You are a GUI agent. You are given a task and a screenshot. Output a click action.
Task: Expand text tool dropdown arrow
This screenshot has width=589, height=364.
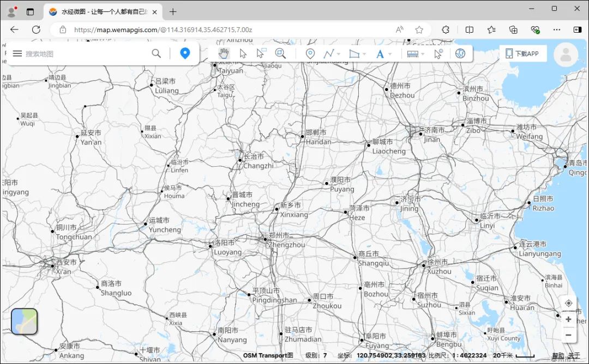pyautogui.click(x=390, y=54)
